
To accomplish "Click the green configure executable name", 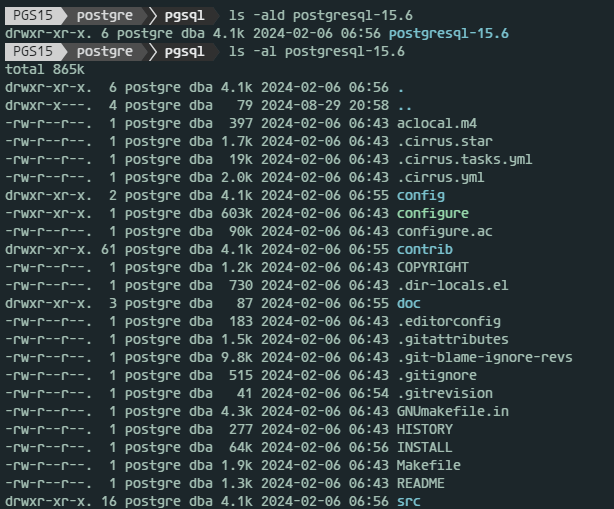I will (432, 213).
